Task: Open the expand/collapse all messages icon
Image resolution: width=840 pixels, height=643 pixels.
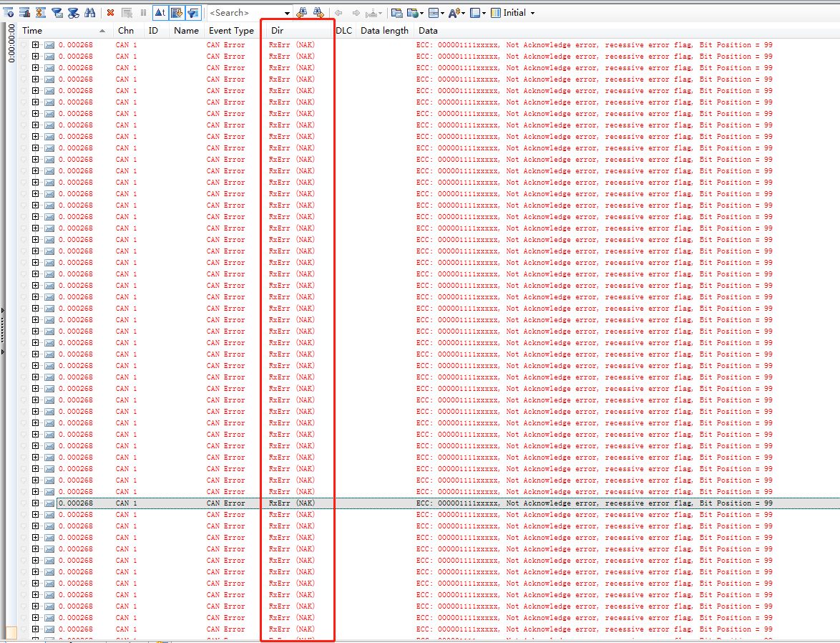Action: 40,12
